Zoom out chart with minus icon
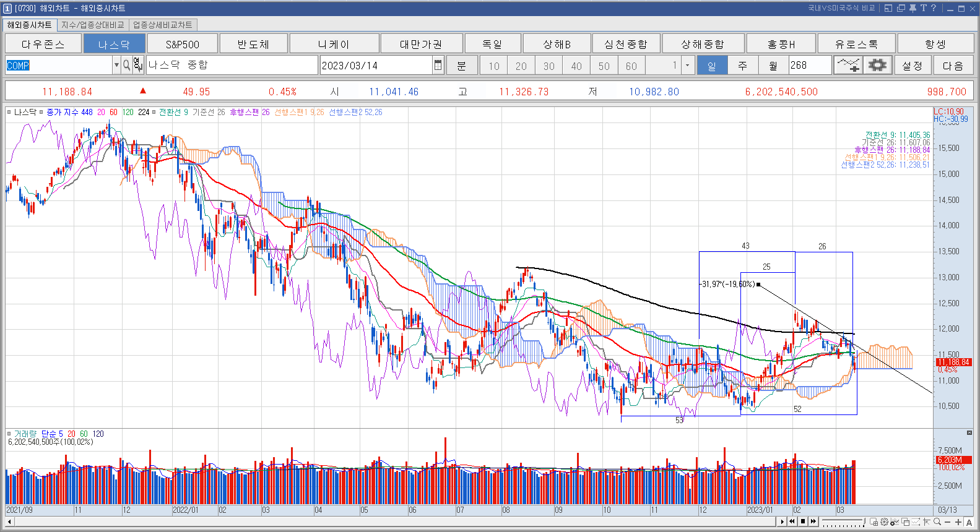980x532 pixels. (947, 522)
